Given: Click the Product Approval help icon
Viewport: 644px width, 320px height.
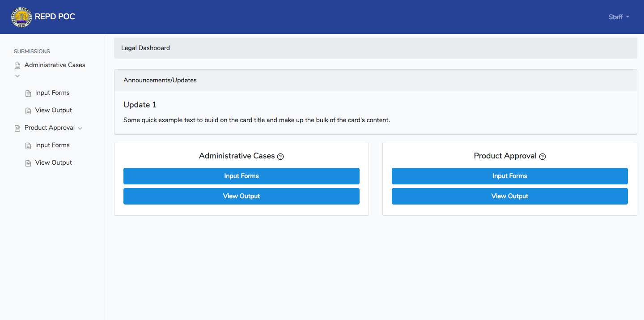Looking at the screenshot, I should 542,157.
